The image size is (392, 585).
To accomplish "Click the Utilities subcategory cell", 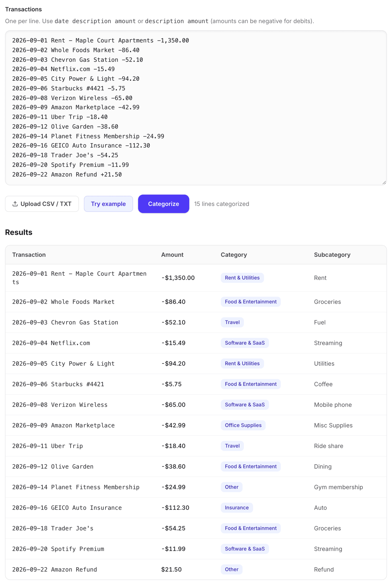I will click(x=324, y=364).
